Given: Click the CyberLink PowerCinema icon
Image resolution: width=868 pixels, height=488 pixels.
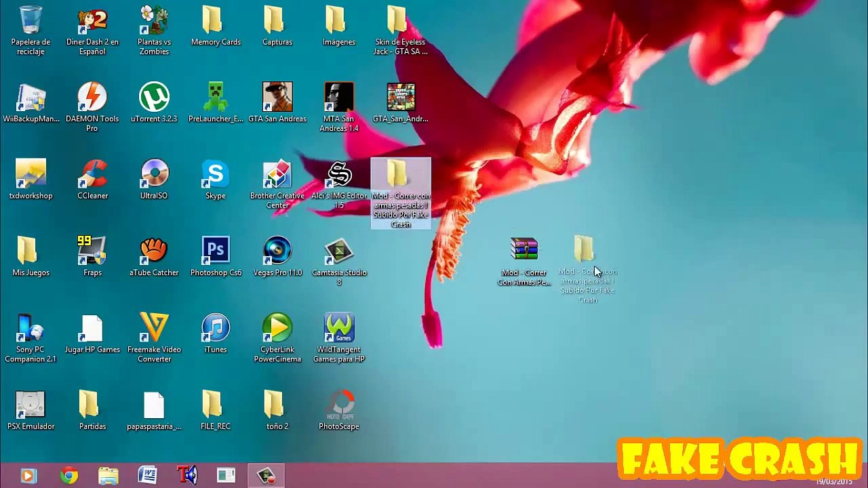Looking at the screenshot, I should [277, 338].
